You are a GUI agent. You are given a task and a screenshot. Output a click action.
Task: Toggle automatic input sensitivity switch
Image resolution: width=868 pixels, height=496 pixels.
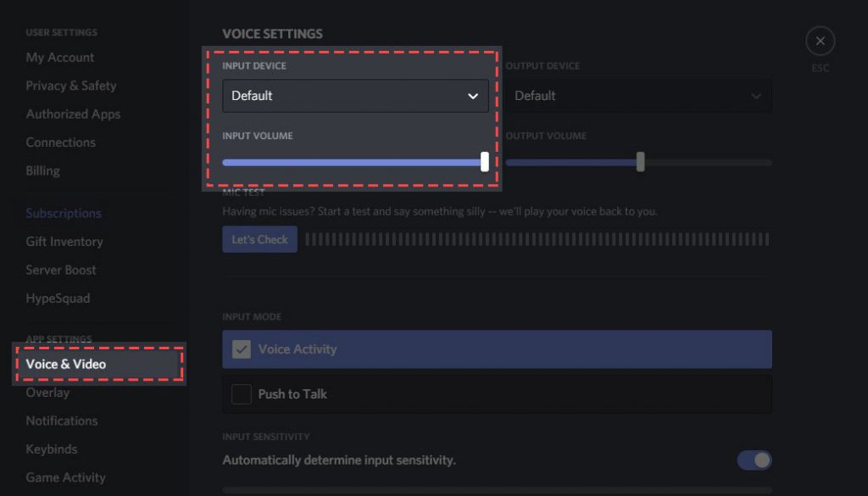click(754, 460)
